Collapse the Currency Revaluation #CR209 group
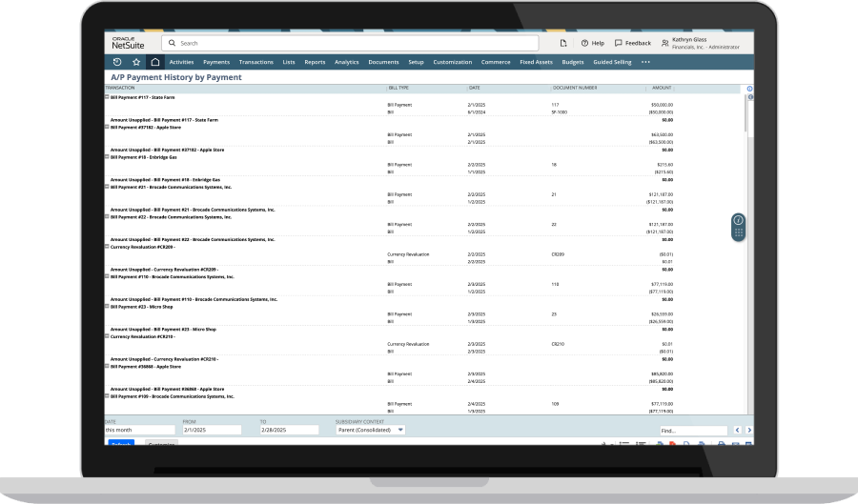This screenshot has height=504, width=858. click(x=107, y=246)
